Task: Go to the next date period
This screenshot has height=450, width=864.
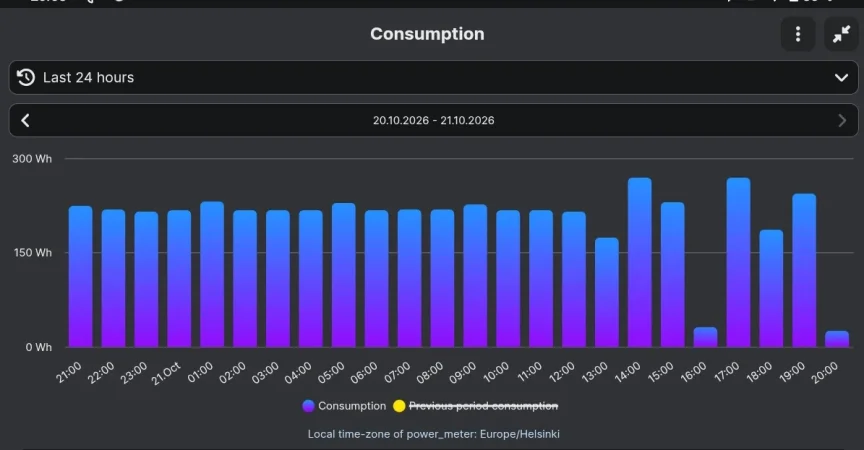Action: 841,121
